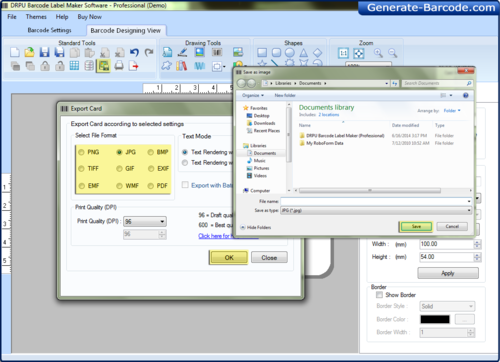This screenshot has width=500, height=362.
Task: Switch to the Barcode Settings tab
Action: pyautogui.click(x=49, y=30)
